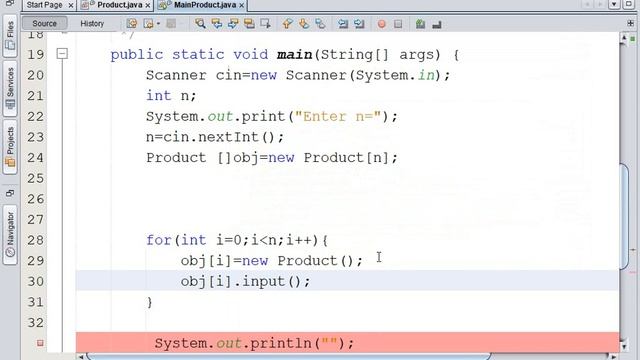This screenshot has height=360, width=640.
Task: Open the Back navigation dropdown arrow
Action: [158, 24]
